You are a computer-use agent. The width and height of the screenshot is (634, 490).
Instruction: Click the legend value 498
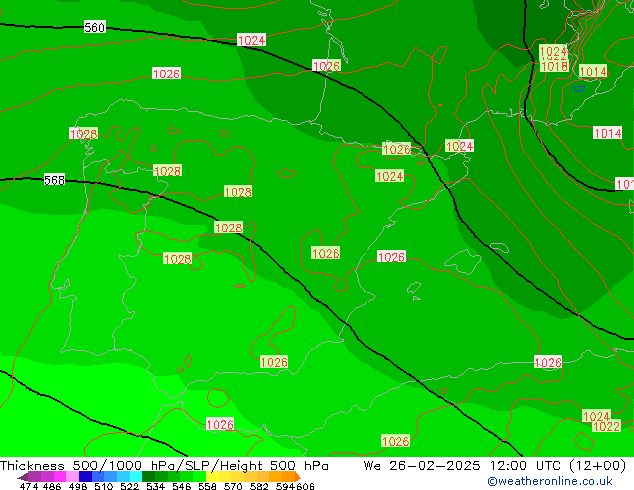(78, 486)
